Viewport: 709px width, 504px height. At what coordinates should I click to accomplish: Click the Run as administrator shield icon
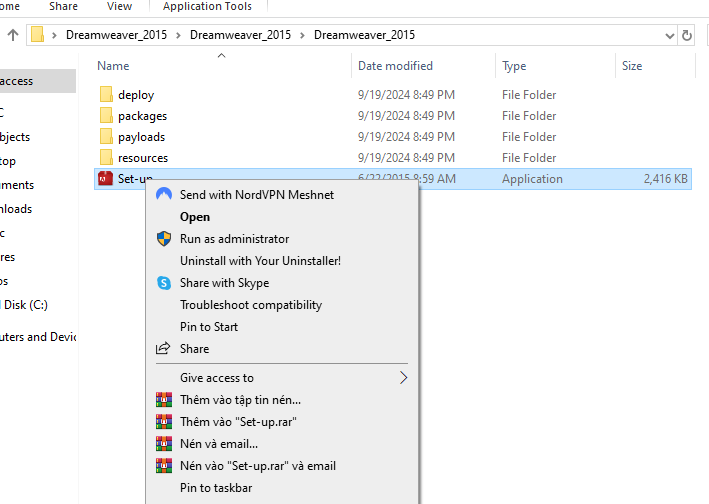click(164, 239)
